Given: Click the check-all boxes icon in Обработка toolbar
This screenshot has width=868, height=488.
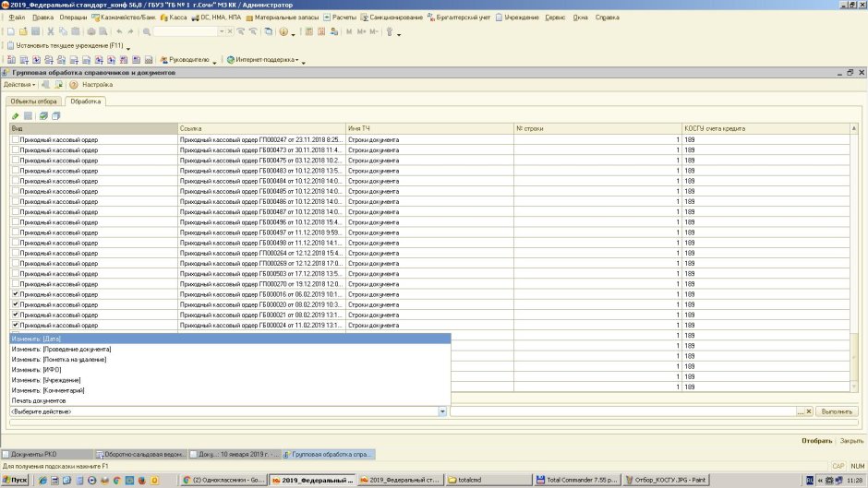Looking at the screenshot, I should coord(43,116).
